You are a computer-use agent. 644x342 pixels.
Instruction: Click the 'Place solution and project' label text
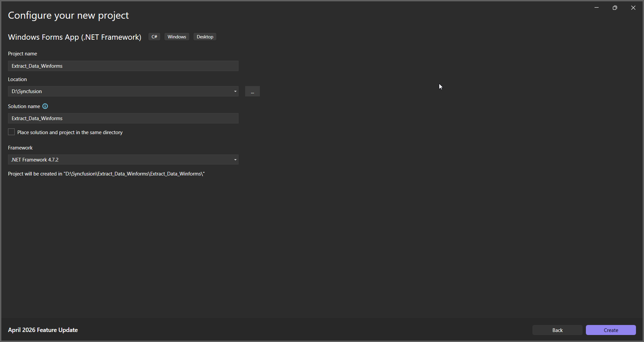(x=70, y=132)
